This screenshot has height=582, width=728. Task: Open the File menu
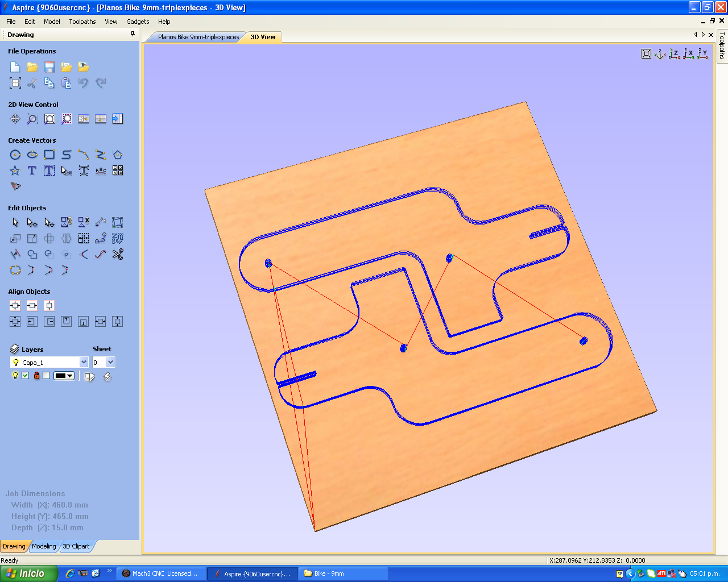[x=11, y=22]
